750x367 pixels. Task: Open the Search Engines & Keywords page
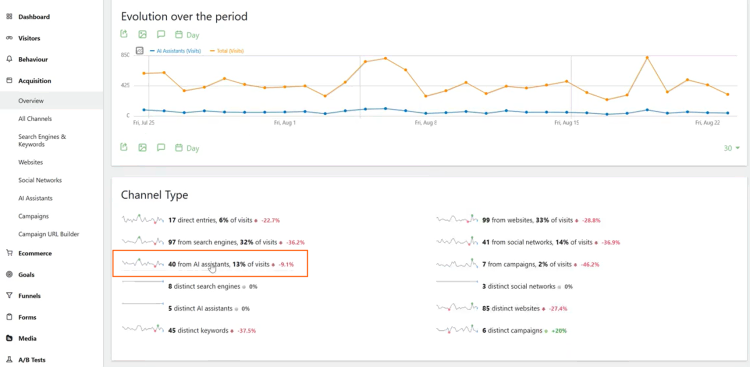(42, 140)
